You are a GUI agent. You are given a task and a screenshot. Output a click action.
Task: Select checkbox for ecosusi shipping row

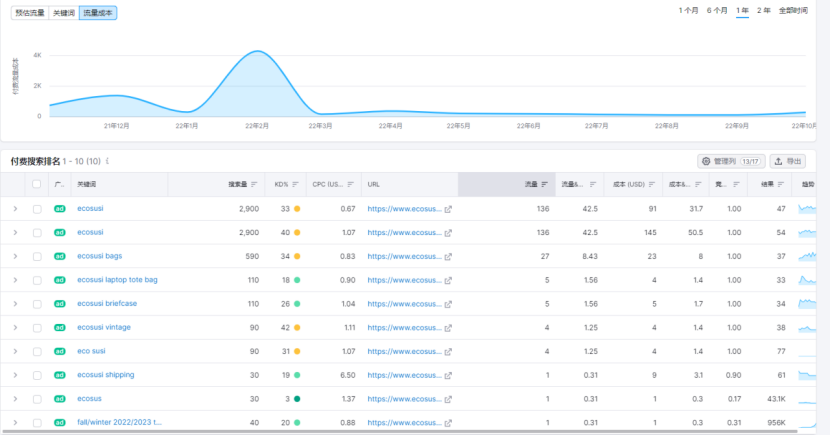(37, 375)
